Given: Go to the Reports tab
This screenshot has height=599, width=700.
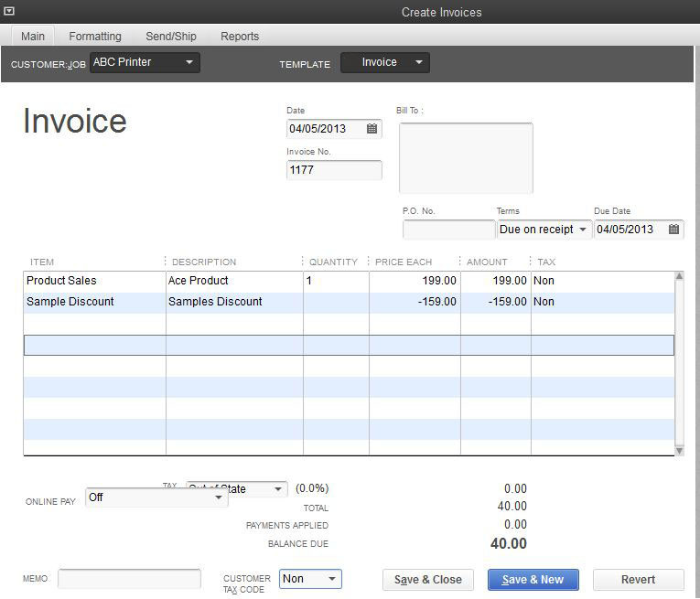Looking at the screenshot, I should point(240,37).
